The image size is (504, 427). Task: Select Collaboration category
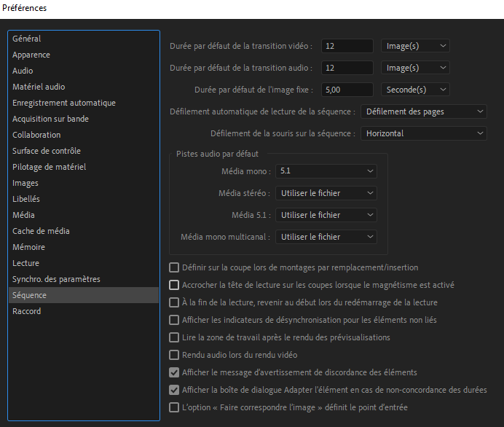tap(84, 135)
